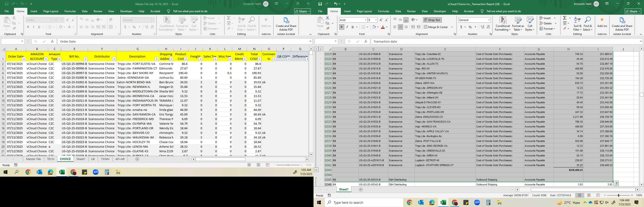The height and width of the screenshot is (207, 644).
Task: Click Increase Indent in Transaction Report window
Action: (x=418, y=27)
